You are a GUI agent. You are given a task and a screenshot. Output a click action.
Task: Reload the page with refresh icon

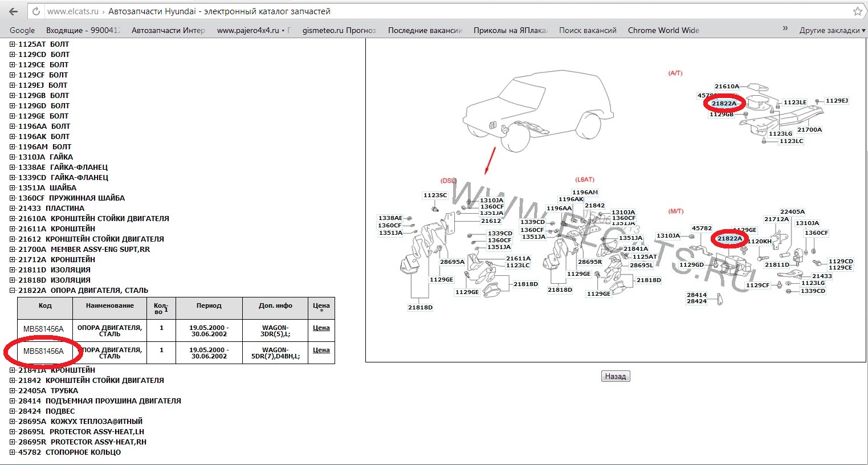pyautogui.click(x=36, y=11)
